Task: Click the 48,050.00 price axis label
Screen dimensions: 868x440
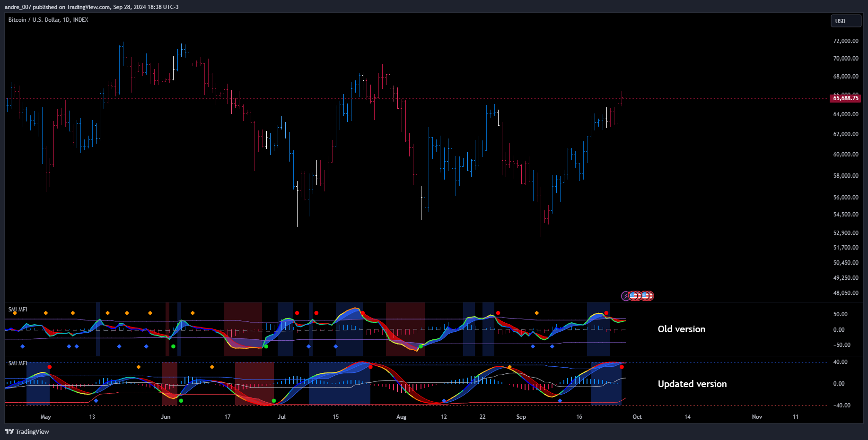Action: pos(846,293)
